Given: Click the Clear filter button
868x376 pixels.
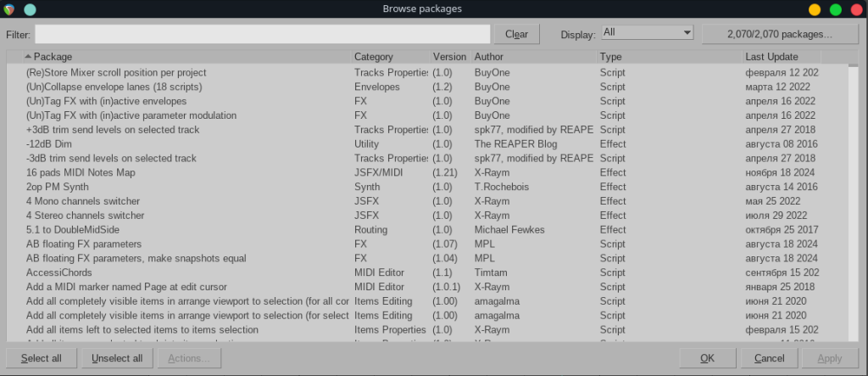Looking at the screenshot, I should (516, 34).
